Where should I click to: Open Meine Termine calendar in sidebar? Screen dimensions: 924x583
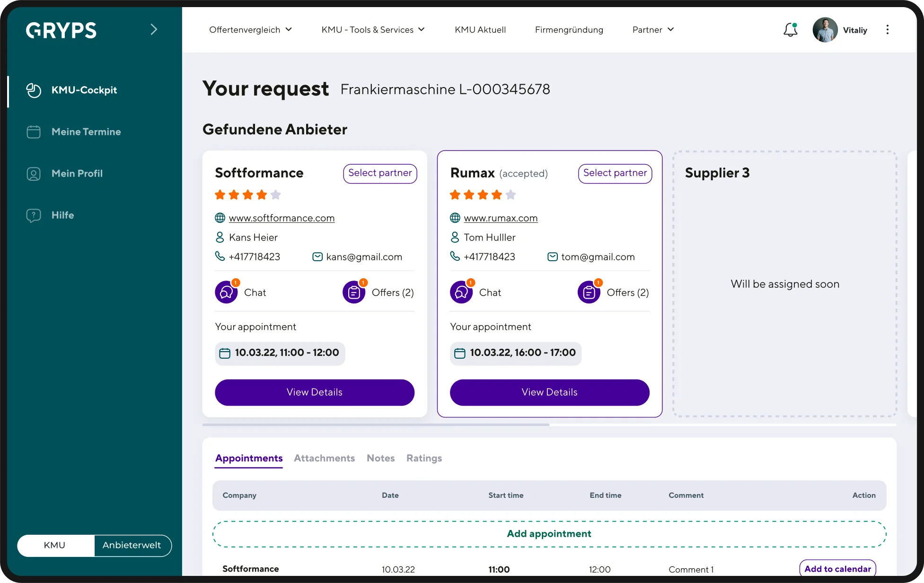tap(34, 132)
